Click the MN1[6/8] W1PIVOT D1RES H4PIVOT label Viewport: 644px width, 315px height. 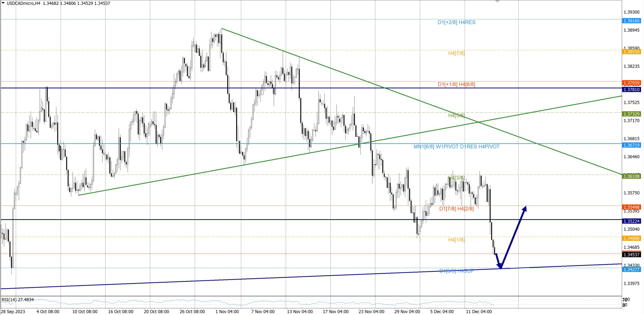[x=456, y=147]
